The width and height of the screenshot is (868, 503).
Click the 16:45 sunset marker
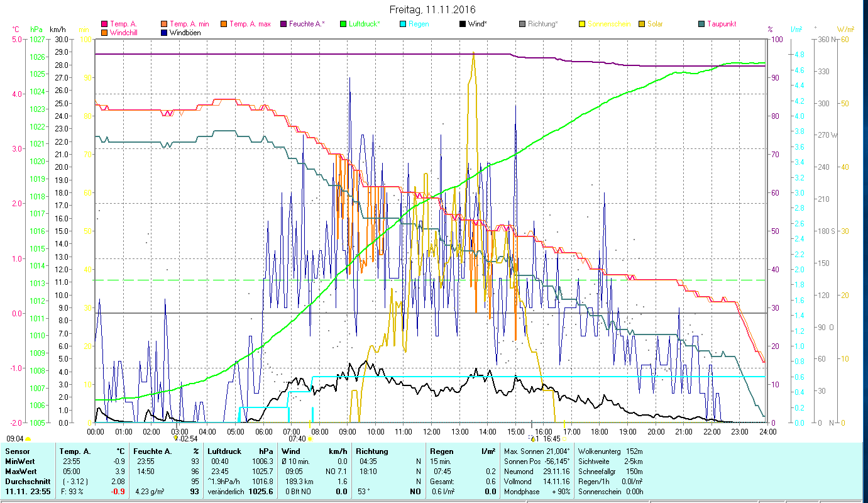[x=551, y=439]
